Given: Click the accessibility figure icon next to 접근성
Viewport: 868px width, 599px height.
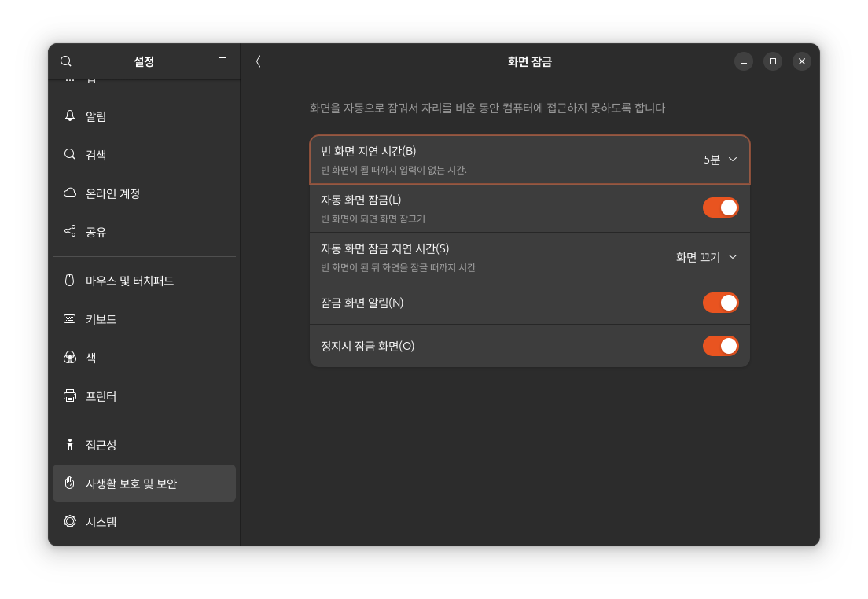Looking at the screenshot, I should (70, 445).
